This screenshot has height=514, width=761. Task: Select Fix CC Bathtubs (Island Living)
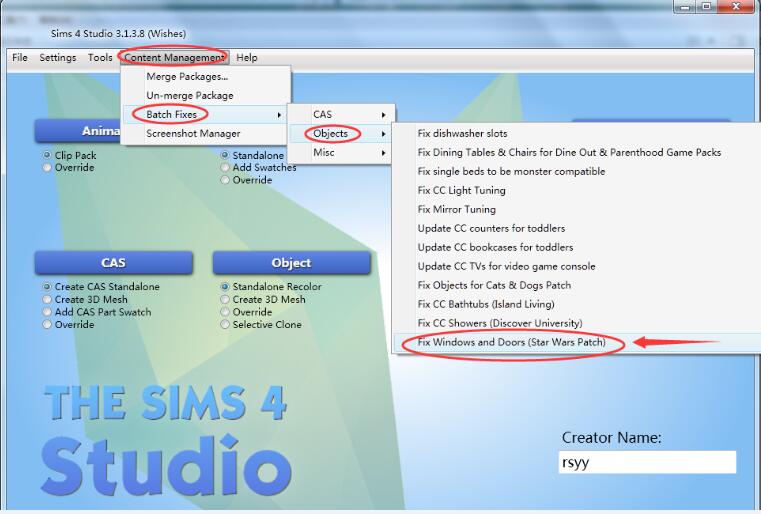[x=577, y=304]
